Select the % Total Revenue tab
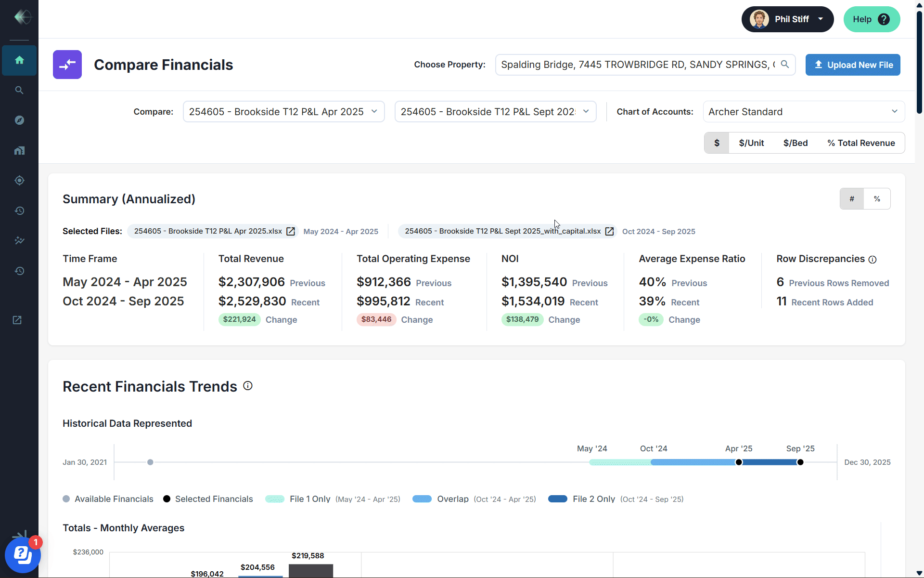 click(x=861, y=143)
